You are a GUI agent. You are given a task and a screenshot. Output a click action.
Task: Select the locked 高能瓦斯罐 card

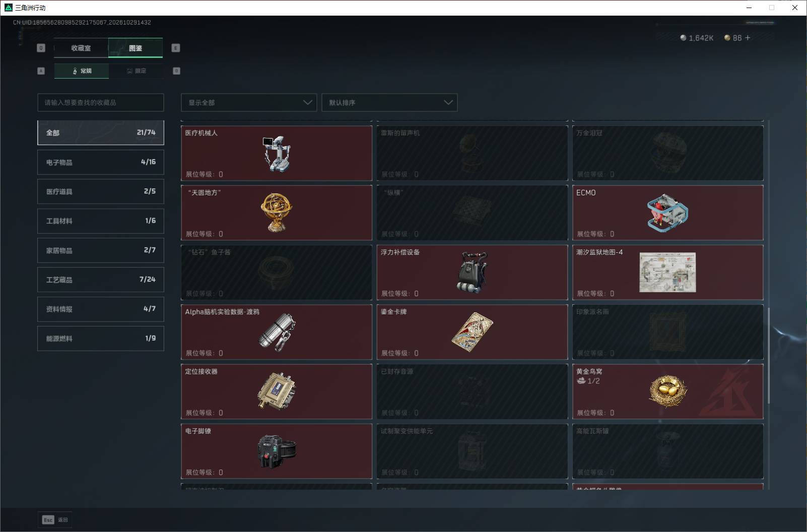668,451
